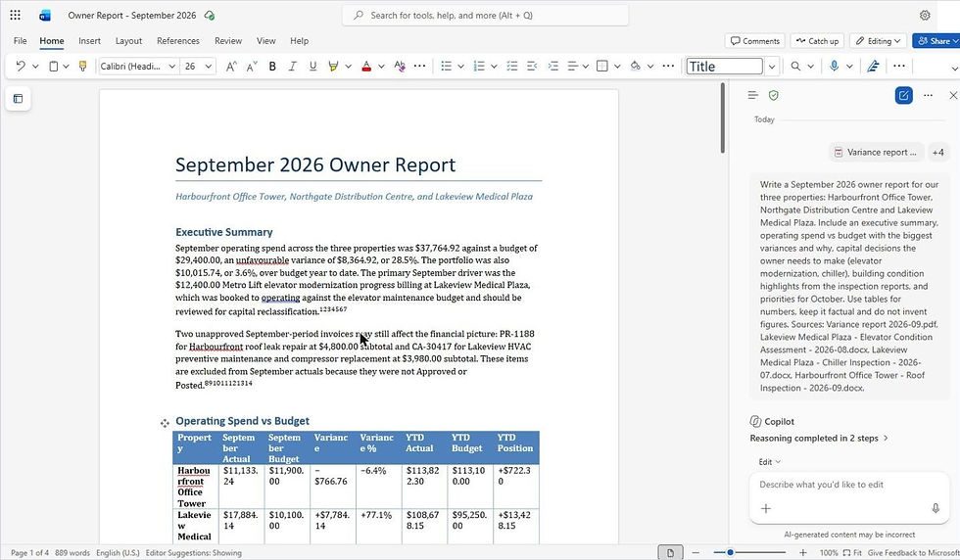Switch to the Insert tab
Viewport: 960px width, 560px height.
click(x=89, y=41)
